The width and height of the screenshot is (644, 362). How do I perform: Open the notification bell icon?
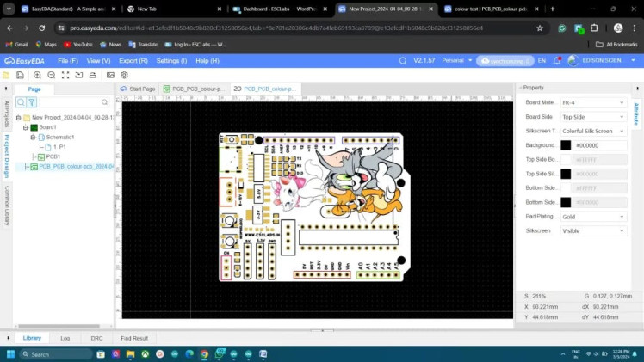point(556,61)
